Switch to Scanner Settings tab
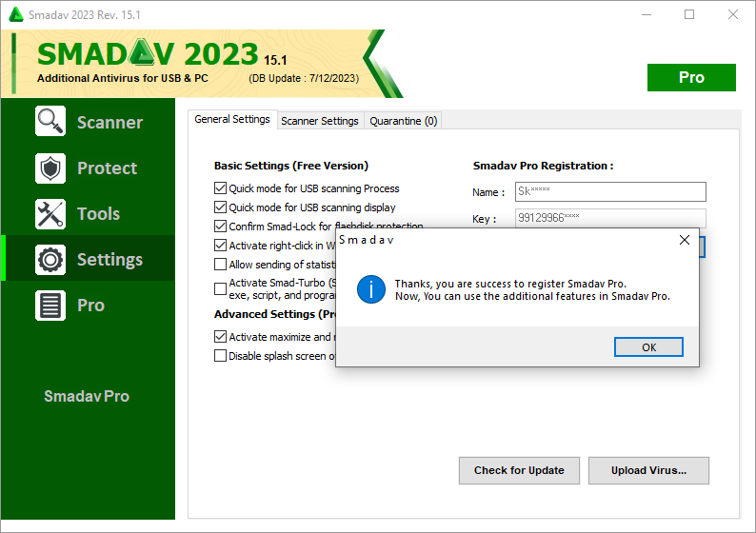This screenshot has height=533, width=756. (320, 121)
